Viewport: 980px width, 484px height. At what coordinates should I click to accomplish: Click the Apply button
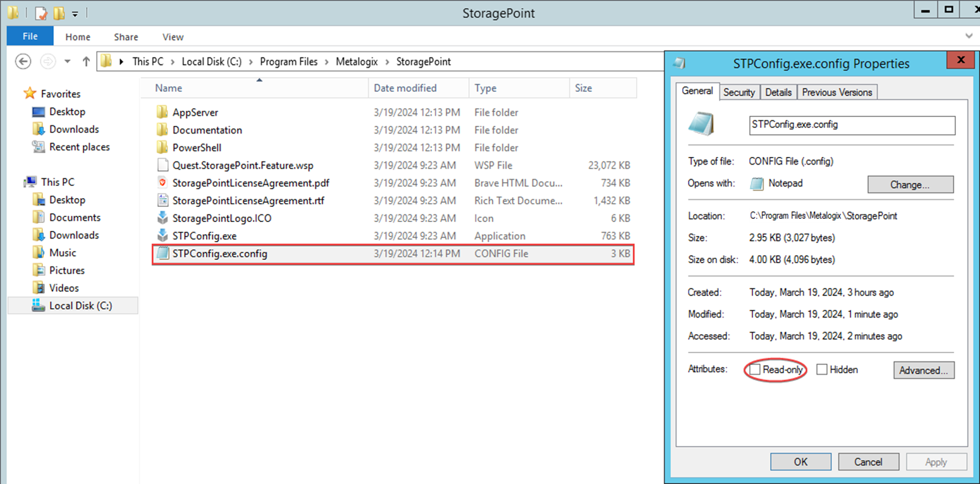coord(936,462)
